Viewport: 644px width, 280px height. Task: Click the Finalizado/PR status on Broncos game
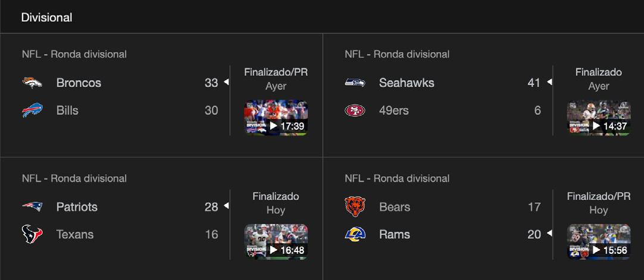[x=276, y=72]
